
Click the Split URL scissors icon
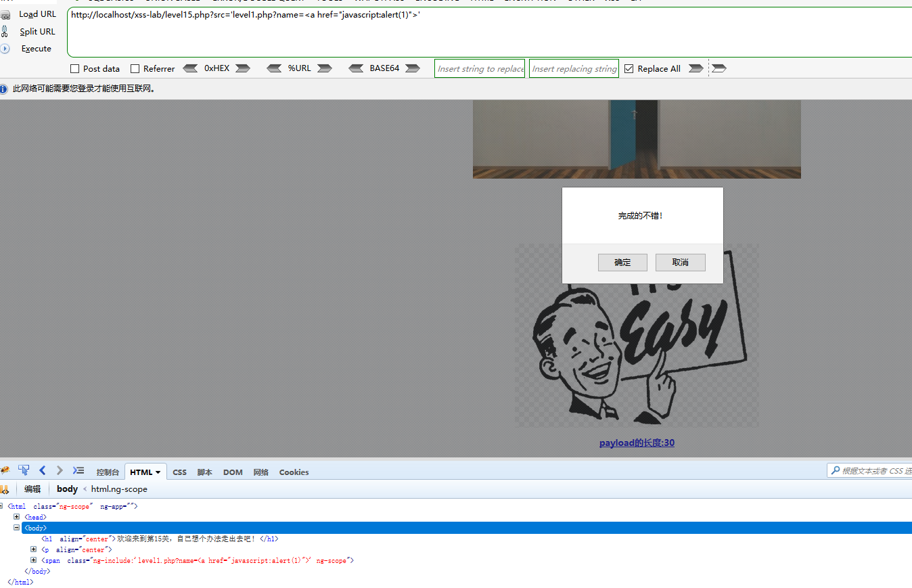point(5,31)
